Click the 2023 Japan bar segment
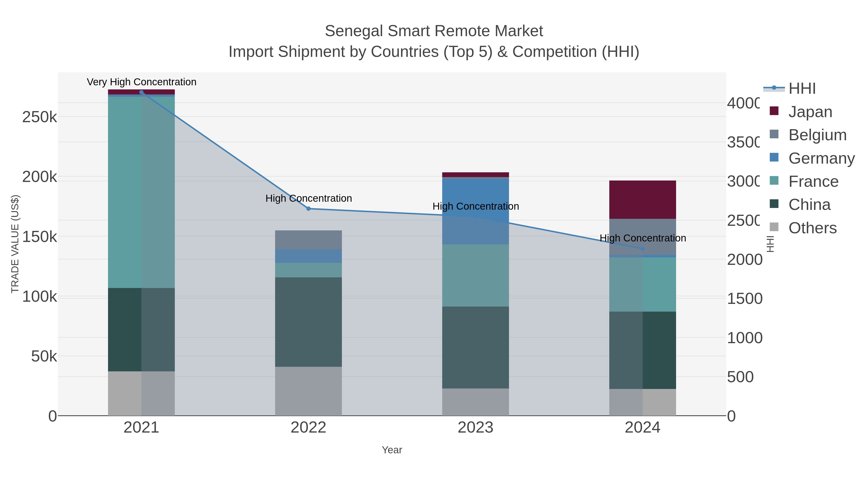Viewport: 868px width, 488px height. pos(475,175)
